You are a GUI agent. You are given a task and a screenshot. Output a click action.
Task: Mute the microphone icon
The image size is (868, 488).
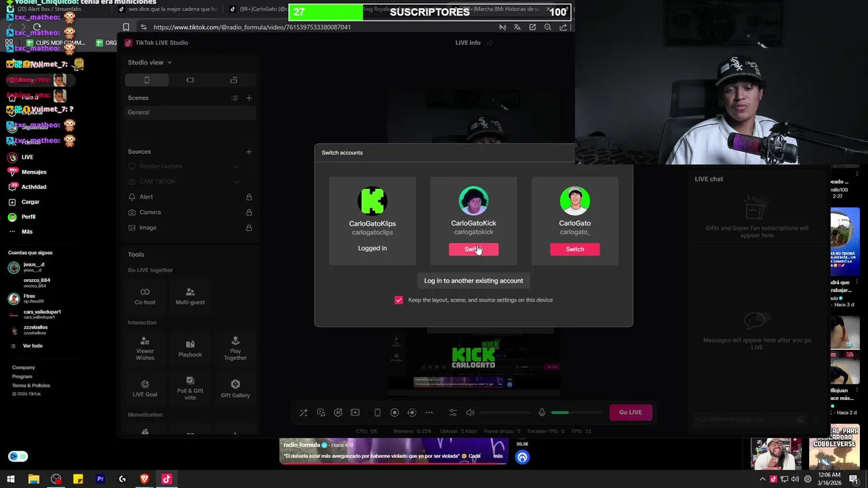point(541,412)
